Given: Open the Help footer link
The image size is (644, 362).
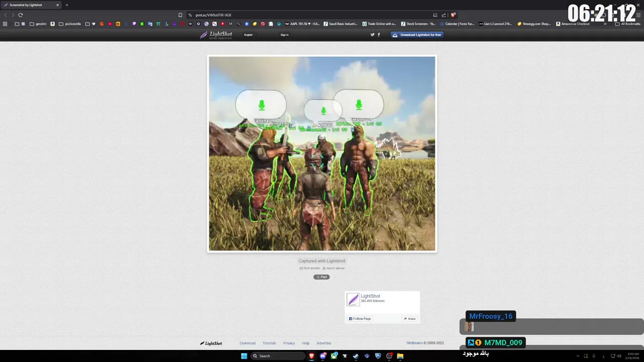Looking at the screenshot, I should click(305, 343).
